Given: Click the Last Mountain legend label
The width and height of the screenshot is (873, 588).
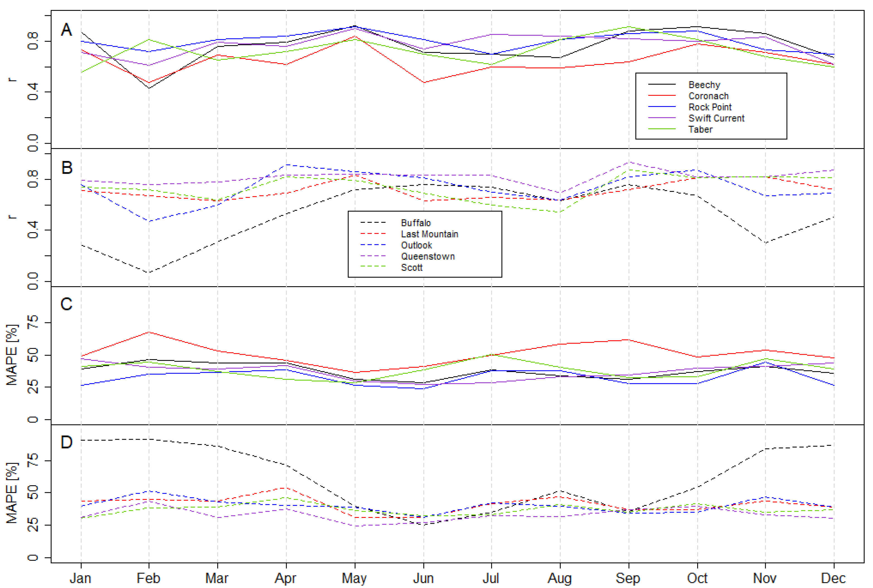Looking at the screenshot, I should tap(429, 234).
